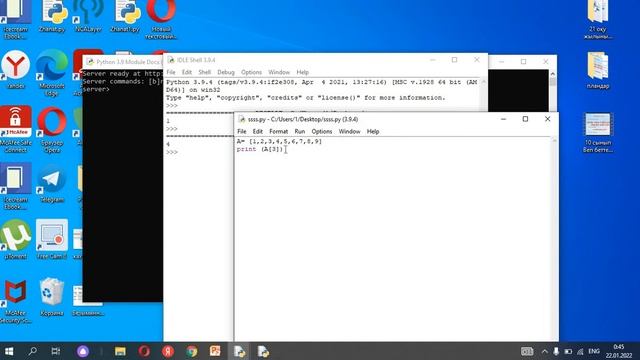Maximize the ssss.py editor window
Screen dimensions: 640x360
coord(525,119)
